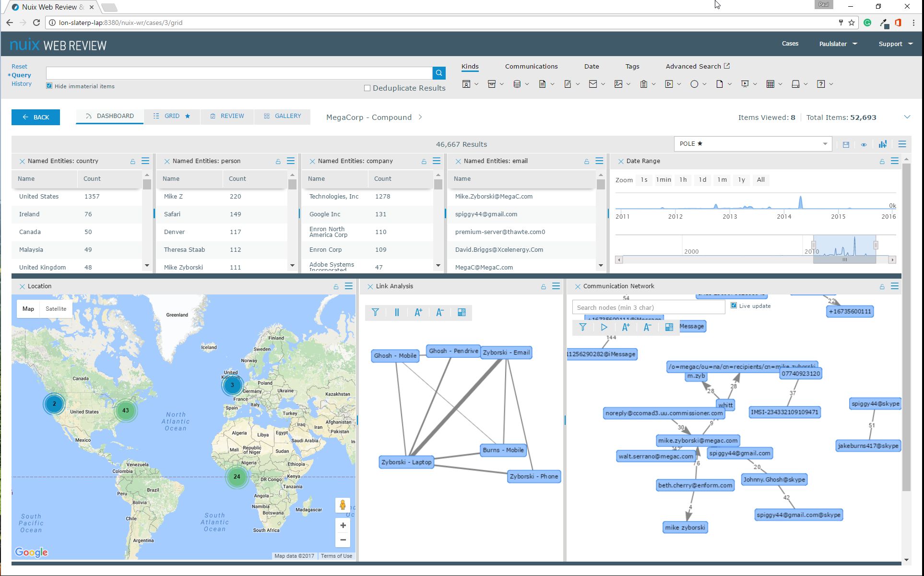Click the date range right handle
Image resolution: width=924 pixels, height=576 pixels.
point(876,245)
